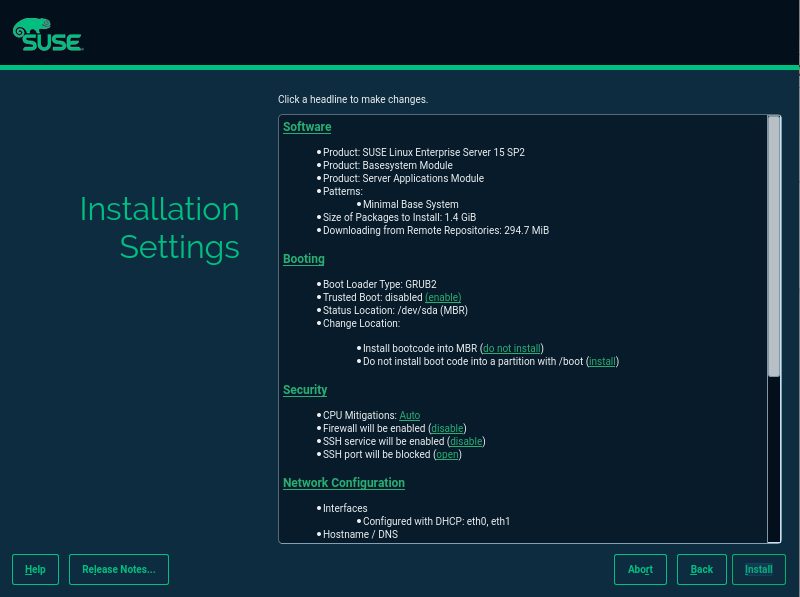This screenshot has height=597, width=800.
Task: Click the CPU Mitigations Auto link
Action: click(410, 416)
